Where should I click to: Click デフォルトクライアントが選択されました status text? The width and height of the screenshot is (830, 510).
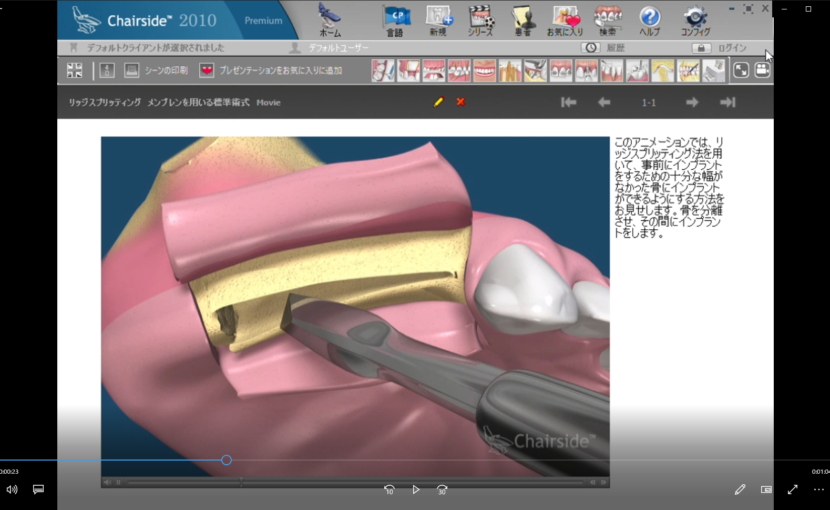point(156,48)
